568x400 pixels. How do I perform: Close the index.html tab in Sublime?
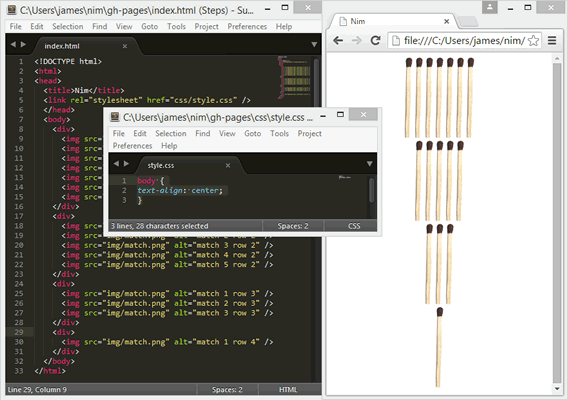[x=125, y=46]
